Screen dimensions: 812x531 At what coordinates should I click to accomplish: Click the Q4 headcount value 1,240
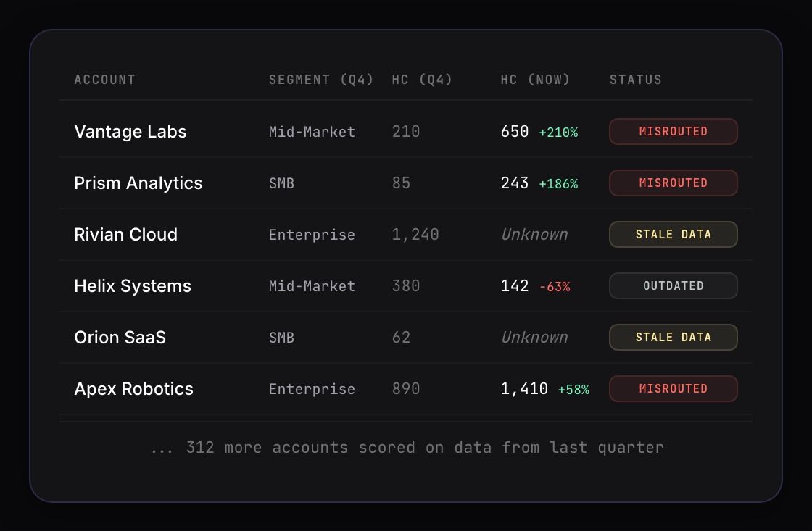(x=415, y=235)
